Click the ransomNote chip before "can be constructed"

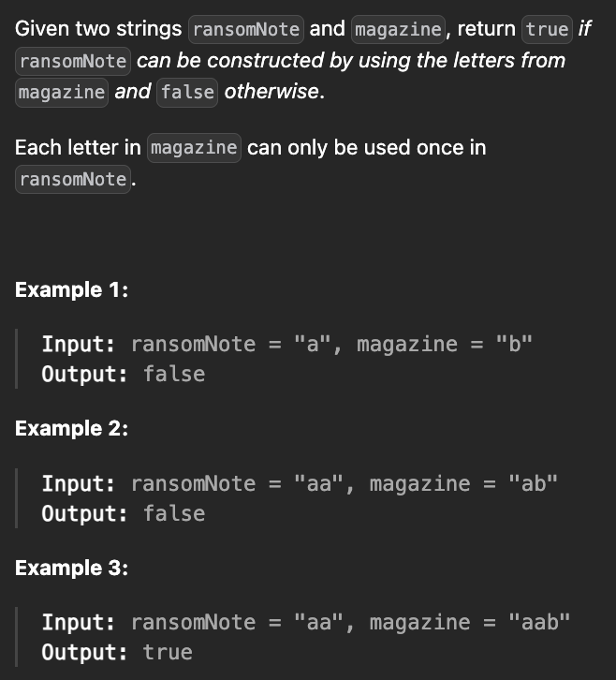(x=72, y=61)
